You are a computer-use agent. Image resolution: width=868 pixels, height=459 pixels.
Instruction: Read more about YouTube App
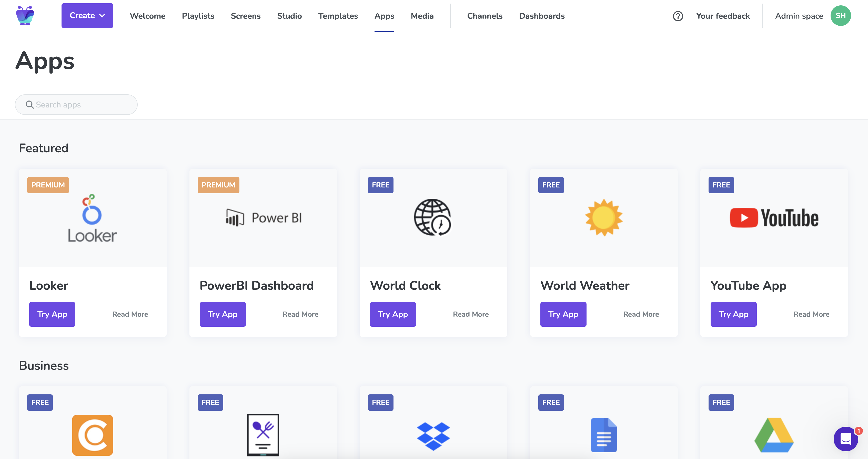tap(811, 314)
